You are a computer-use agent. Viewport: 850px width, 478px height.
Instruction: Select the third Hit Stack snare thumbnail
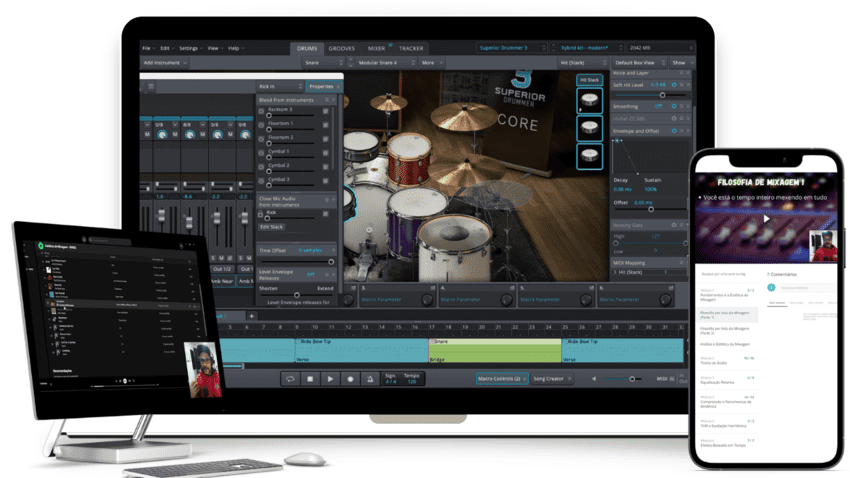(589, 156)
